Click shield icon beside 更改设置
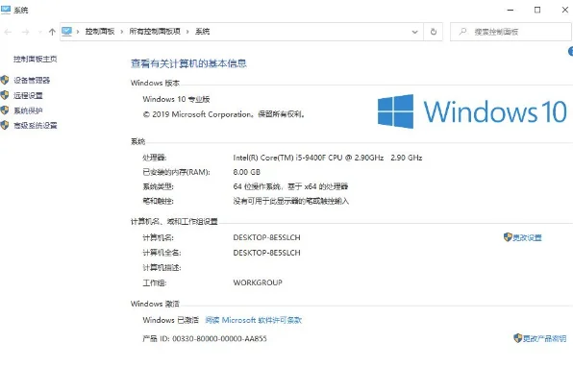This screenshot has height=392, width=573. pos(508,237)
